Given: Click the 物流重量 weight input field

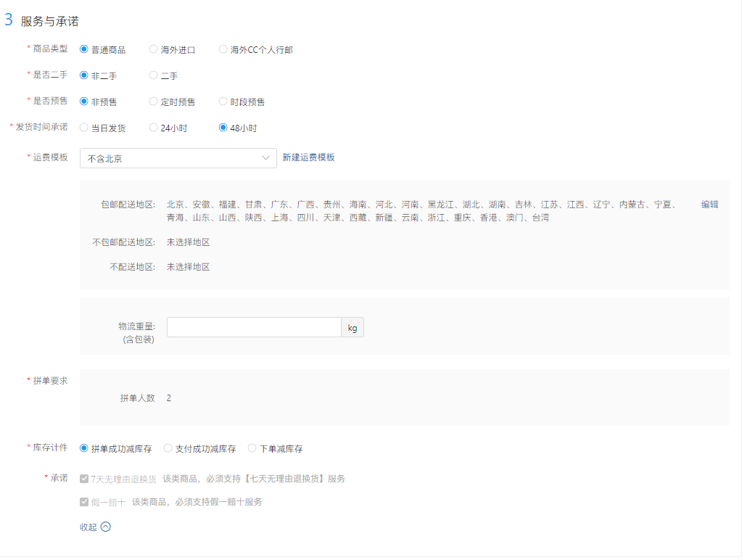Looking at the screenshot, I should click(254, 327).
